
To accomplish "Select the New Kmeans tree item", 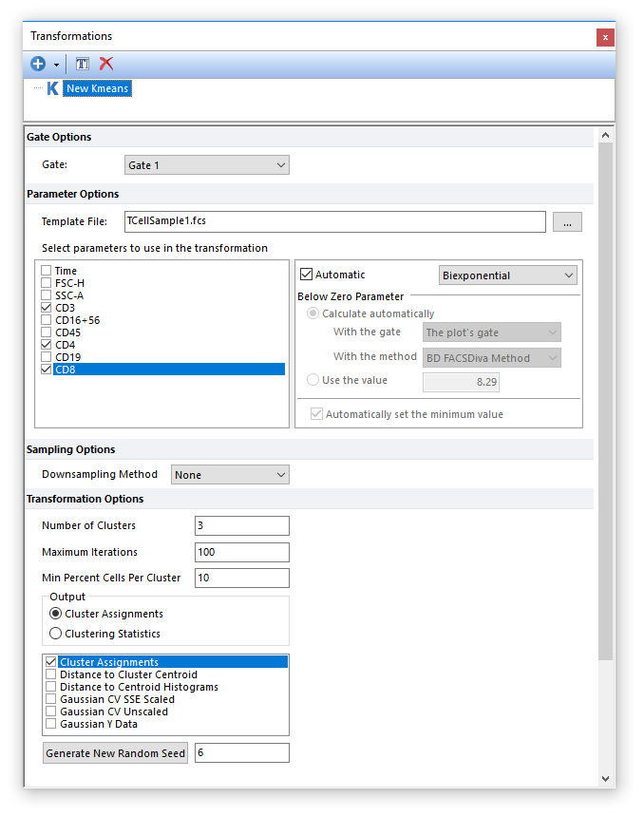I will click(97, 88).
